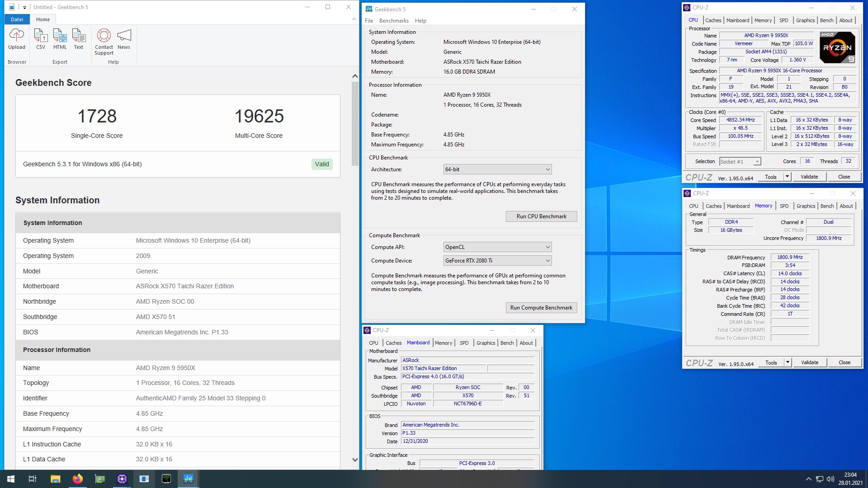Select the single-core score 1728
This screenshot has width=868, height=488.
click(97, 116)
